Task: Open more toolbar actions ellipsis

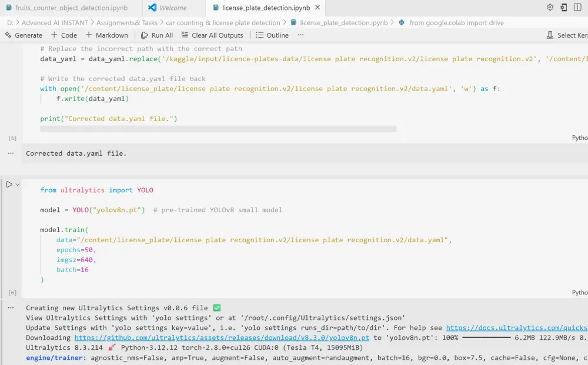Action: 300,35
